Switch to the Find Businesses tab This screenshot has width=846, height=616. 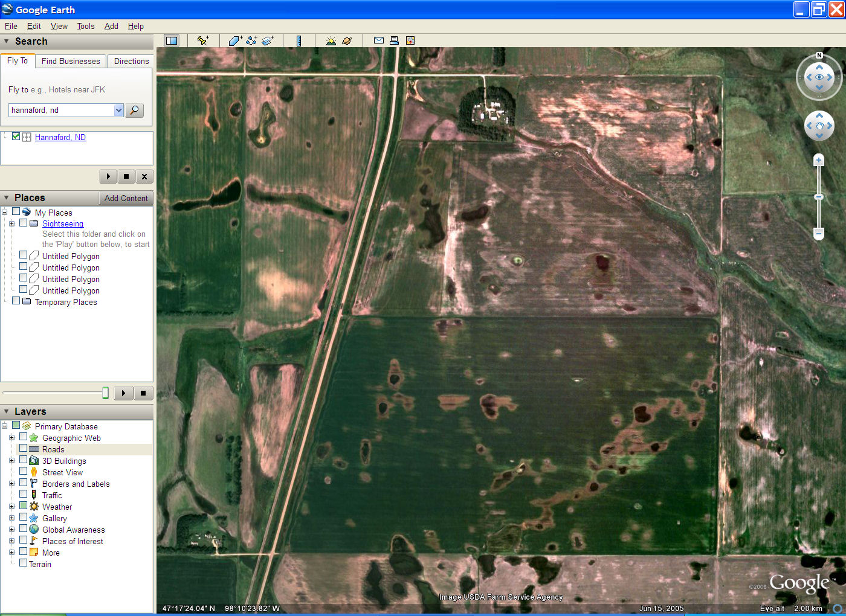71,61
